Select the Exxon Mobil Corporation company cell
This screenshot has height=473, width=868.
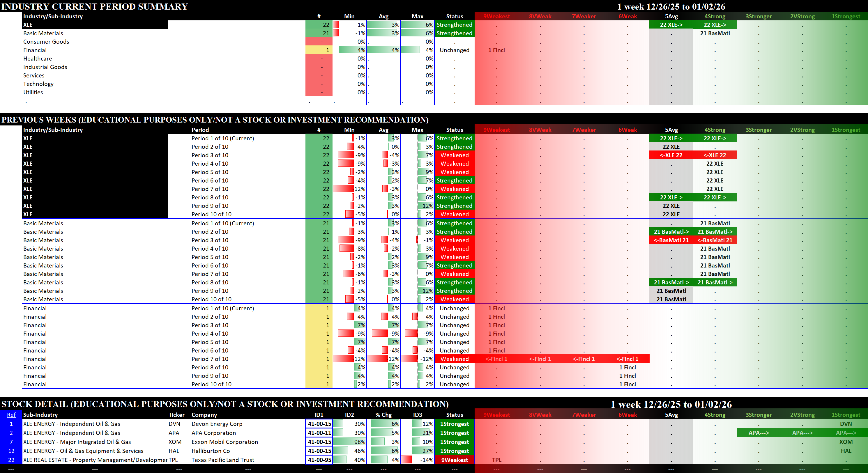224,442
